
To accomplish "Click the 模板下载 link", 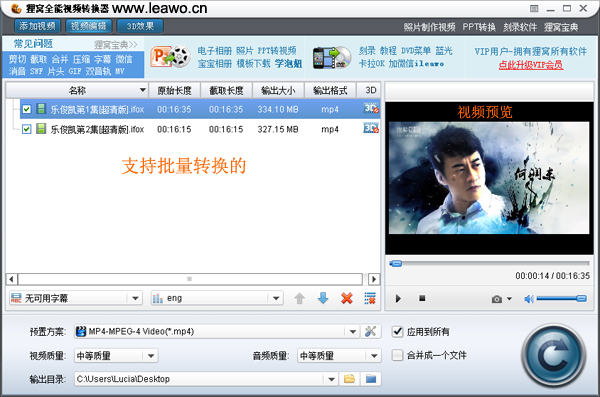I will pyautogui.click(x=253, y=64).
